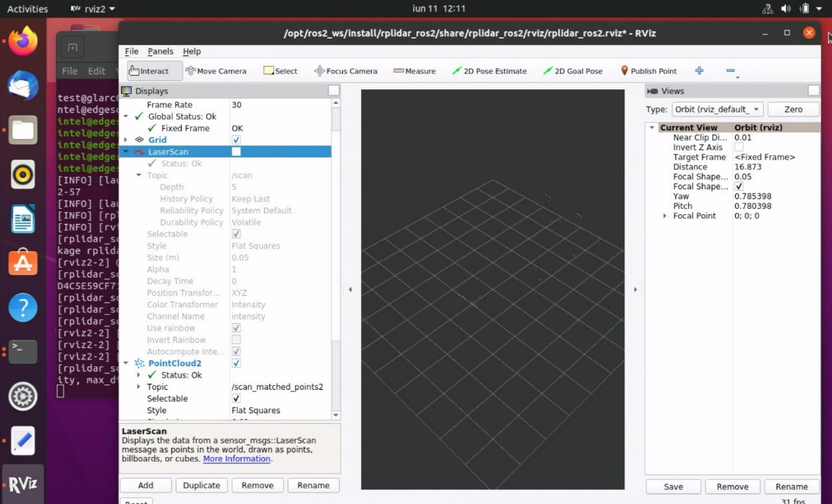Toggle PointCloud2 Selectable checkbox
This screenshot has height=504, width=832.
click(x=236, y=398)
